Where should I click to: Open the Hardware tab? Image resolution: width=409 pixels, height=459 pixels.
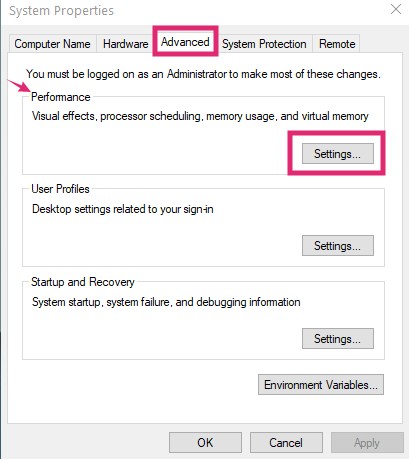pyautogui.click(x=126, y=44)
